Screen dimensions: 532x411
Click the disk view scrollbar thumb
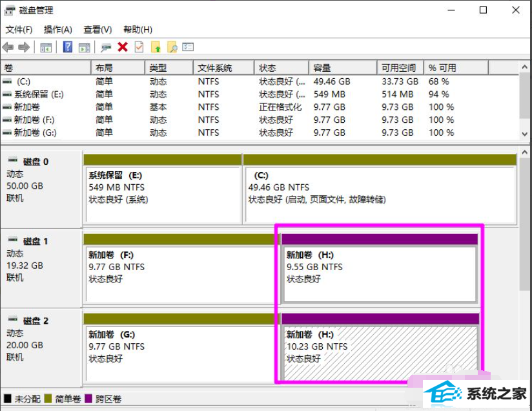point(525,224)
